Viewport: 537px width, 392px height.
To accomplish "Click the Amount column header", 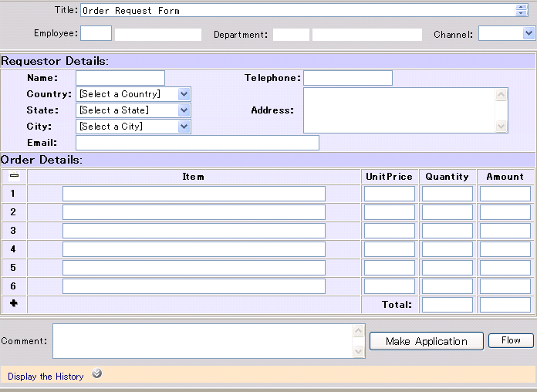I will click(x=505, y=177).
